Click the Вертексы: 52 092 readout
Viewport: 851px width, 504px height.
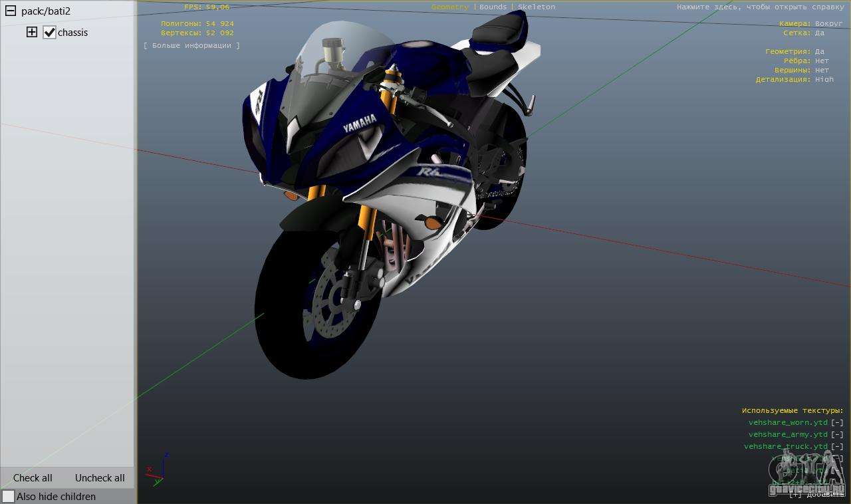click(x=197, y=33)
